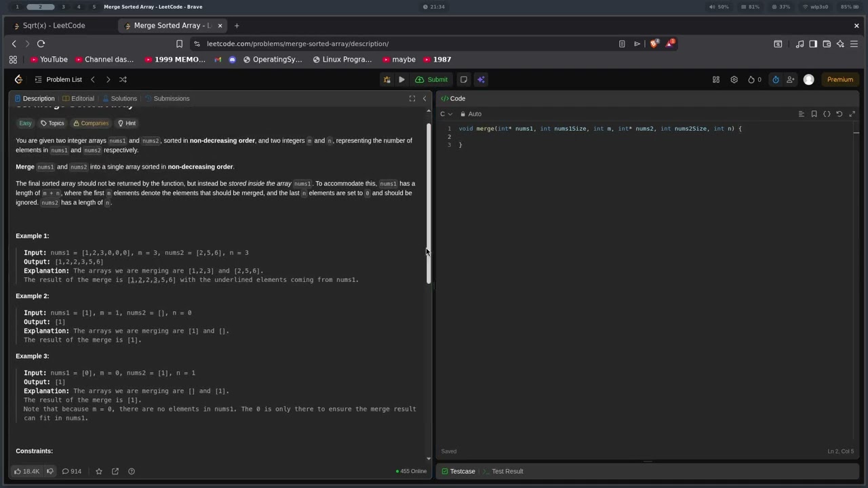Open the OperatingSy... bookmark

tap(273, 60)
